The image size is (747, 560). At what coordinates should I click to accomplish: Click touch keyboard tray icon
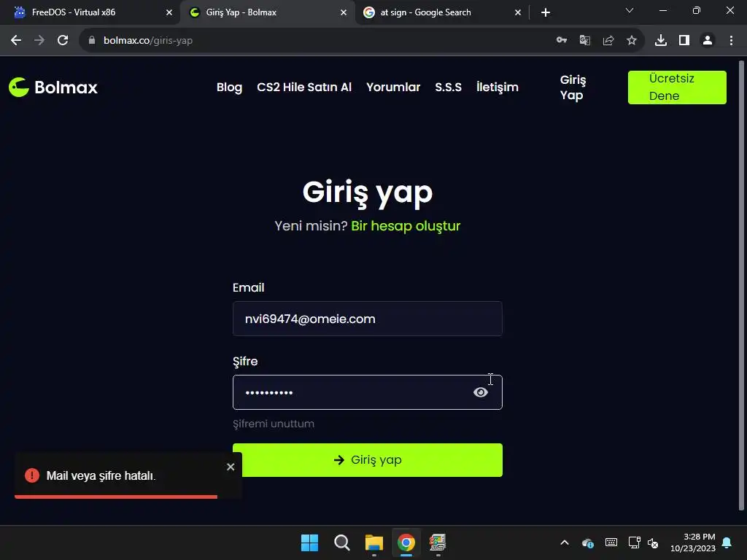click(611, 542)
